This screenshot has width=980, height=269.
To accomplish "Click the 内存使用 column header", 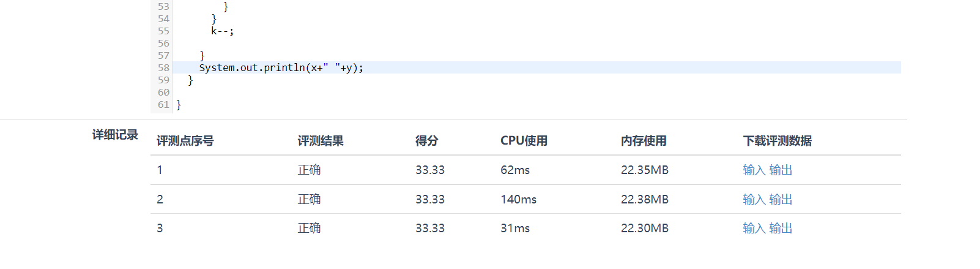I will pos(644,141).
